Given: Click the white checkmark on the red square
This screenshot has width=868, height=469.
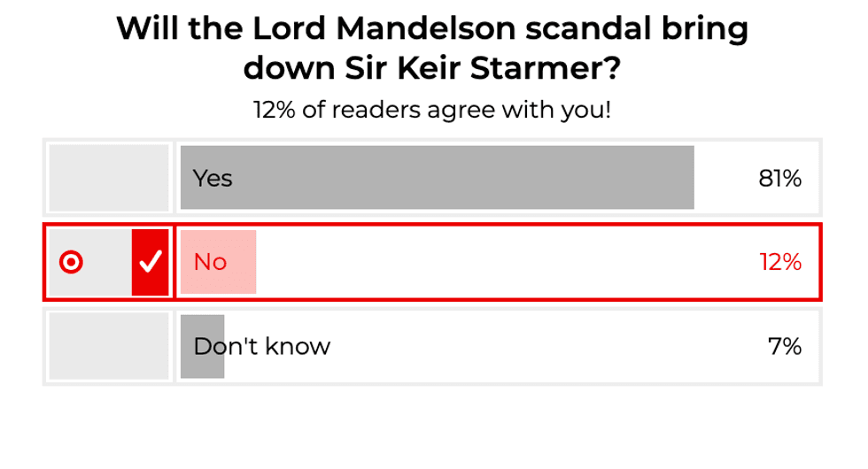Looking at the screenshot, I should tap(151, 262).
